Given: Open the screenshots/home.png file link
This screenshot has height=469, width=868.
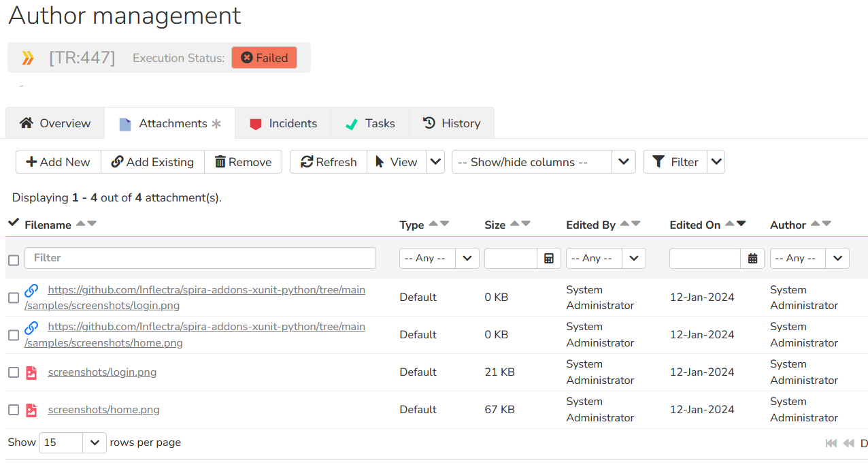Looking at the screenshot, I should tap(103, 410).
